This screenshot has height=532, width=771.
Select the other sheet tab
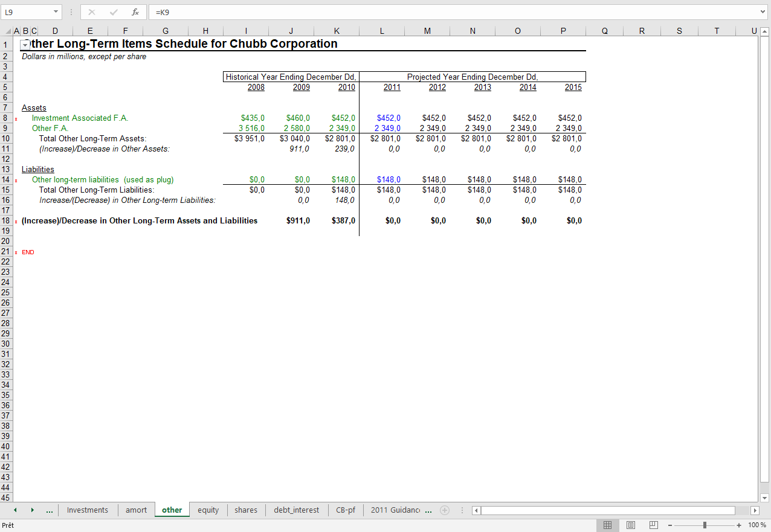pyautogui.click(x=172, y=510)
